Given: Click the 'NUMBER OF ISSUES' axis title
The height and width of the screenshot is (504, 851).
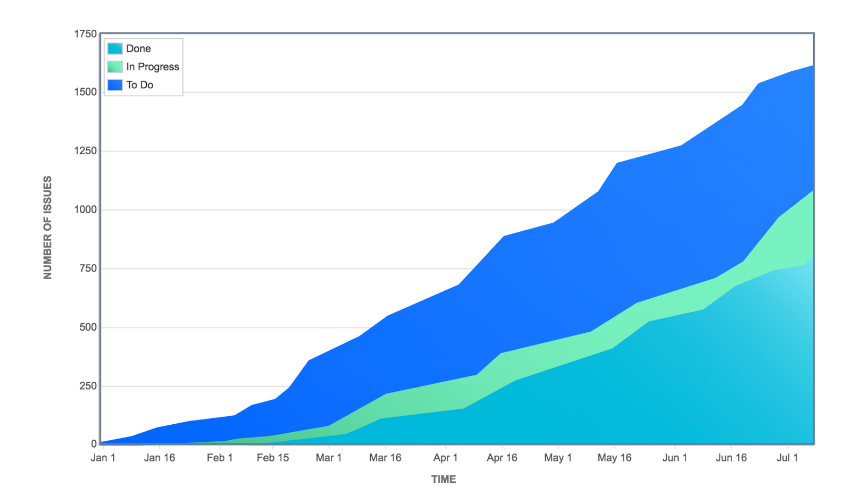Looking at the screenshot, I should click(x=48, y=228).
